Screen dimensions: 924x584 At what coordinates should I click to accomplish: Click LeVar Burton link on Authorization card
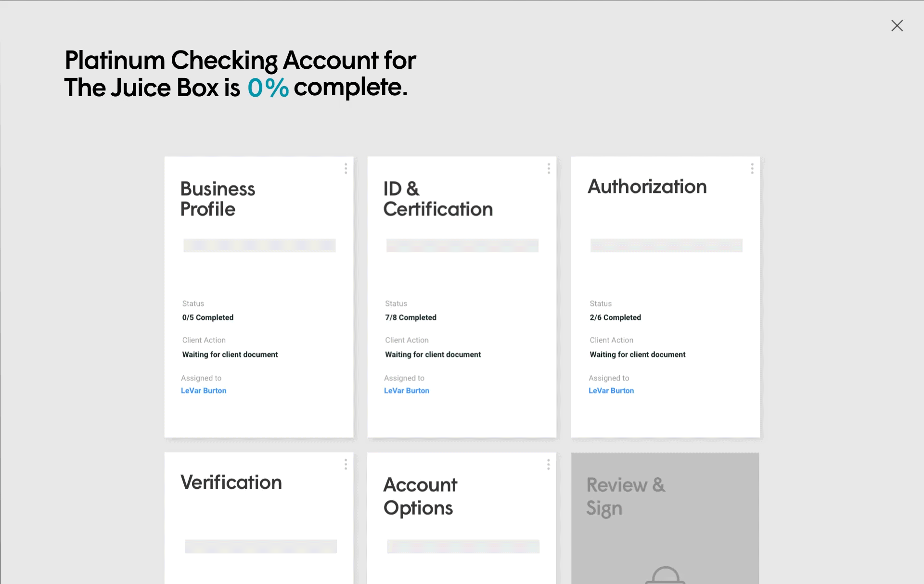pyautogui.click(x=611, y=391)
